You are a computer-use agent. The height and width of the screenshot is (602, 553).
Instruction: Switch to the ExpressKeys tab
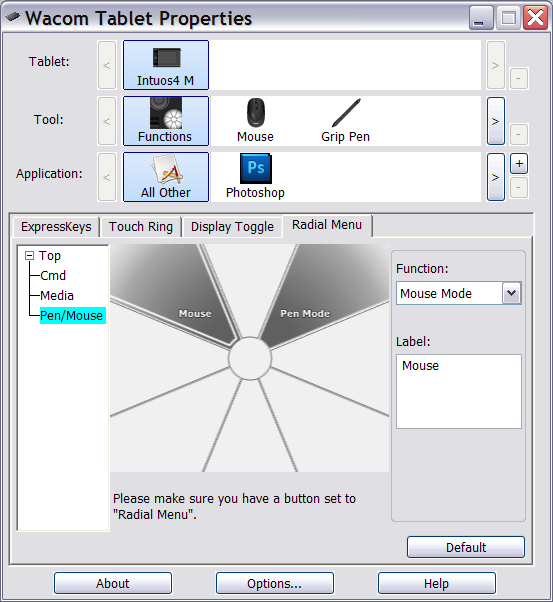pyautogui.click(x=56, y=227)
